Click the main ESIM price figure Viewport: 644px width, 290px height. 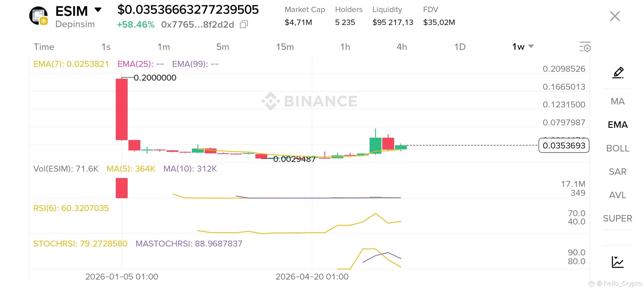(188, 10)
